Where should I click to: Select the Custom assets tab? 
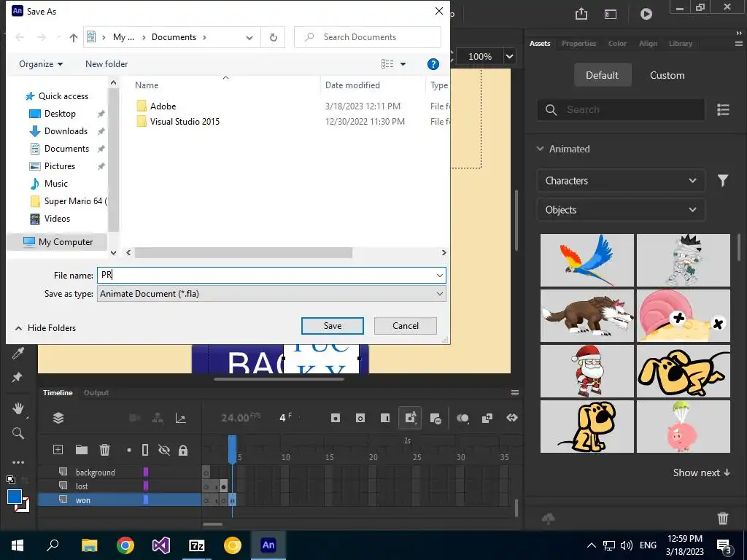pos(667,75)
